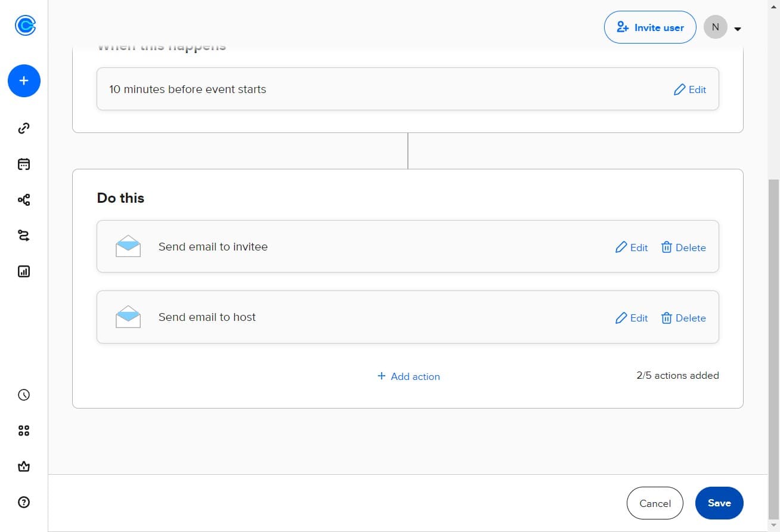Open Event types link icon in sidebar
The width and height of the screenshot is (780, 532).
(24, 128)
